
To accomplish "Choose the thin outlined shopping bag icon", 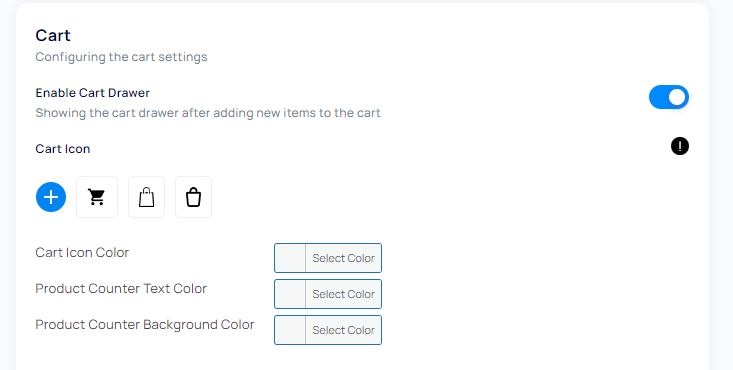I will pyautogui.click(x=146, y=197).
